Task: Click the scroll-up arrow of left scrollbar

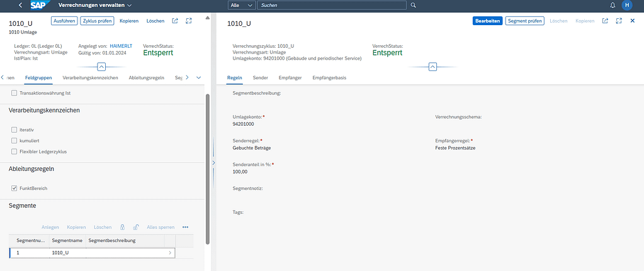Action: (208, 17)
